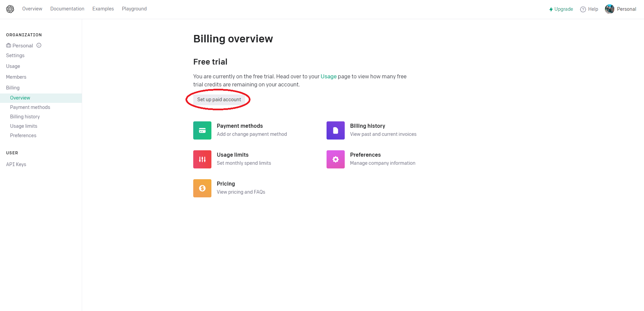Screen dimensions: 644x311
Task: Open the Examples menu item
Action: click(103, 9)
